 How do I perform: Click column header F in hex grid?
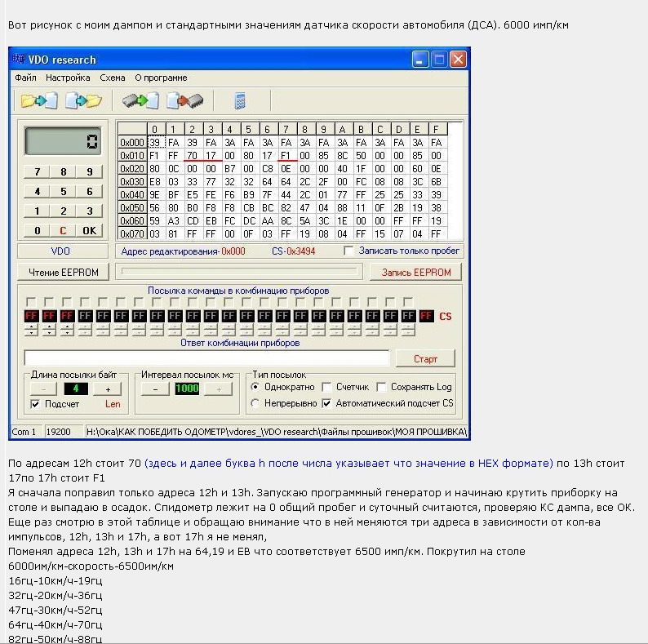point(436,130)
